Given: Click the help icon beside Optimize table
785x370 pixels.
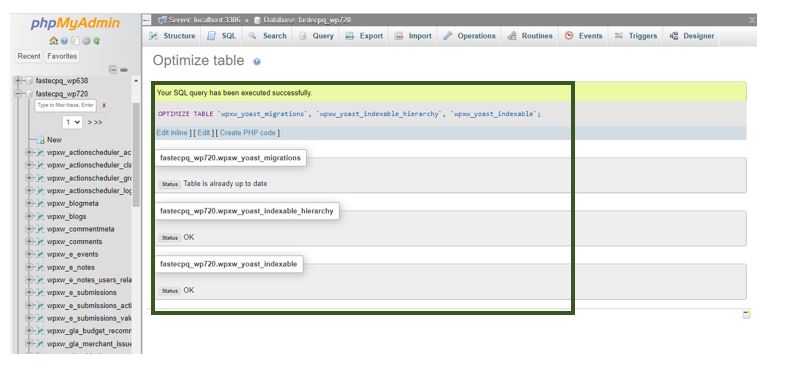Looking at the screenshot, I should coord(257,62).
